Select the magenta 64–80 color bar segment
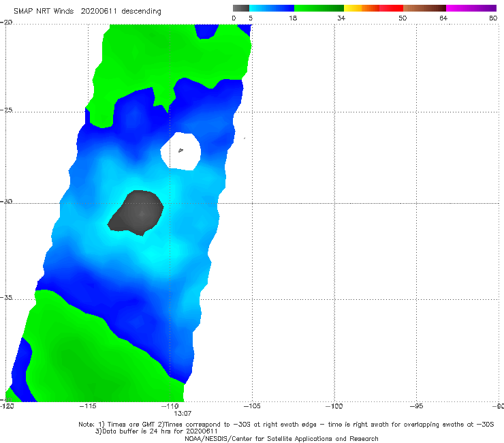This screenshot has width=504, height=443. coord(471,8)
